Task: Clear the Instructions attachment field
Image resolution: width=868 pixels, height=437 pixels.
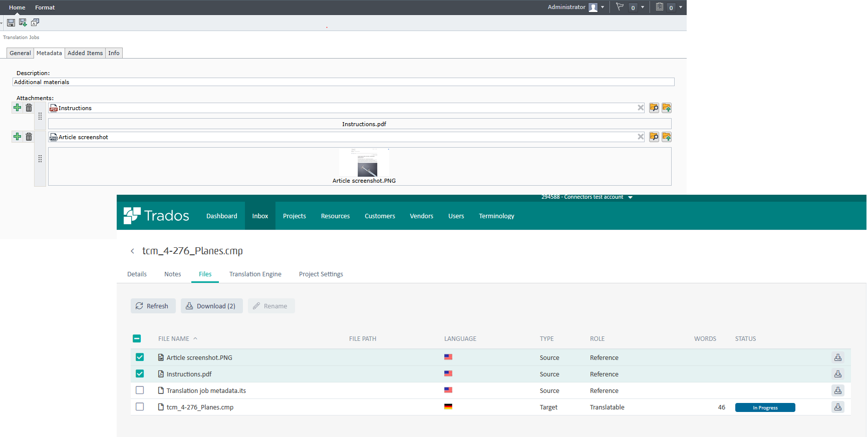Action: click(640, 108)
